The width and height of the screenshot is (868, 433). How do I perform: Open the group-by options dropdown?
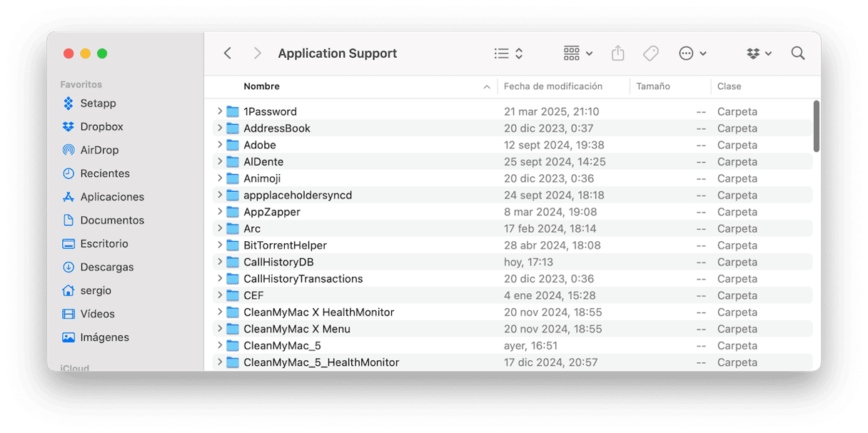(578, 54)
